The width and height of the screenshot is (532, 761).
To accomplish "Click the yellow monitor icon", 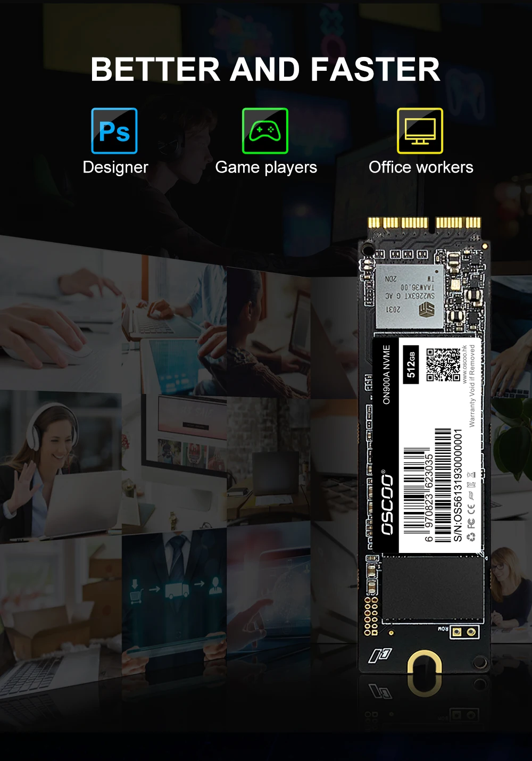I will point(420,131).
